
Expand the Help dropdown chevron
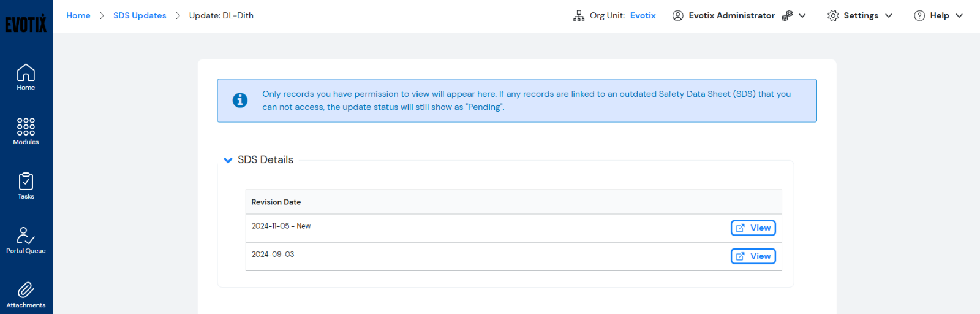pos(959,16)
